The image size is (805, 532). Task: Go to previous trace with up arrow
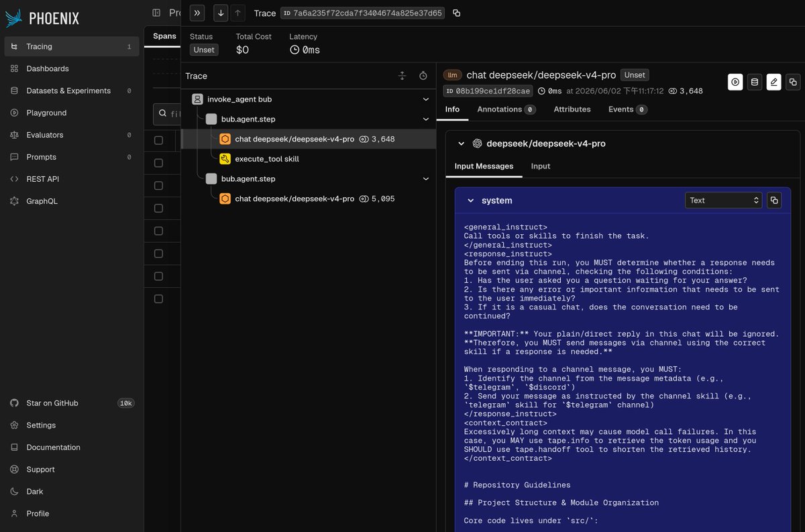(x=237, y=13)
